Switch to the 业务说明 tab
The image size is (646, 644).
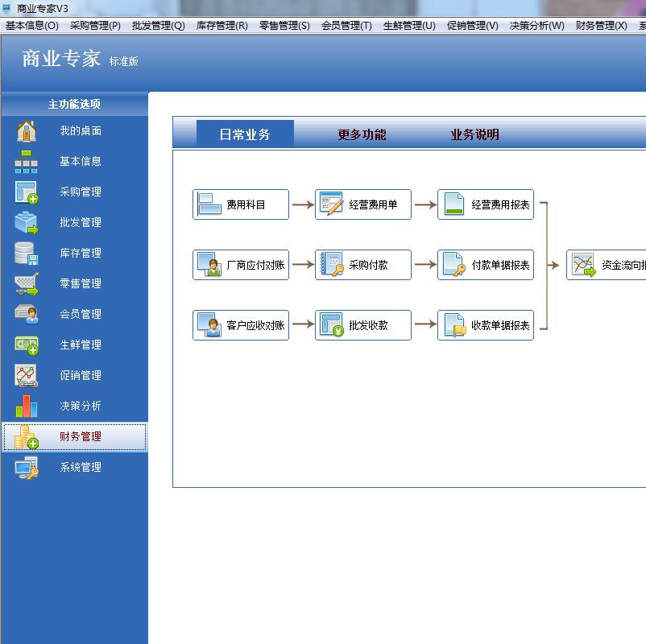[x=475, y=134]
